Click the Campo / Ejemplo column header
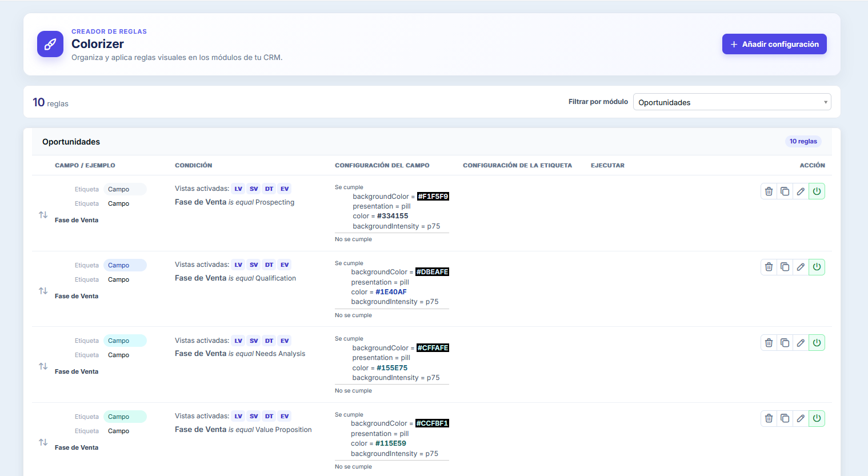The image size is (868, 476). click(85, 165)
